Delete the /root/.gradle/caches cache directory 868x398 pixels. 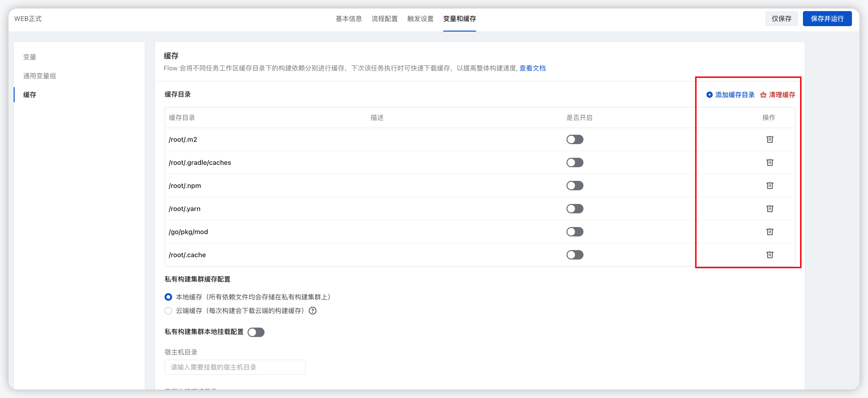tap(770, 163)
